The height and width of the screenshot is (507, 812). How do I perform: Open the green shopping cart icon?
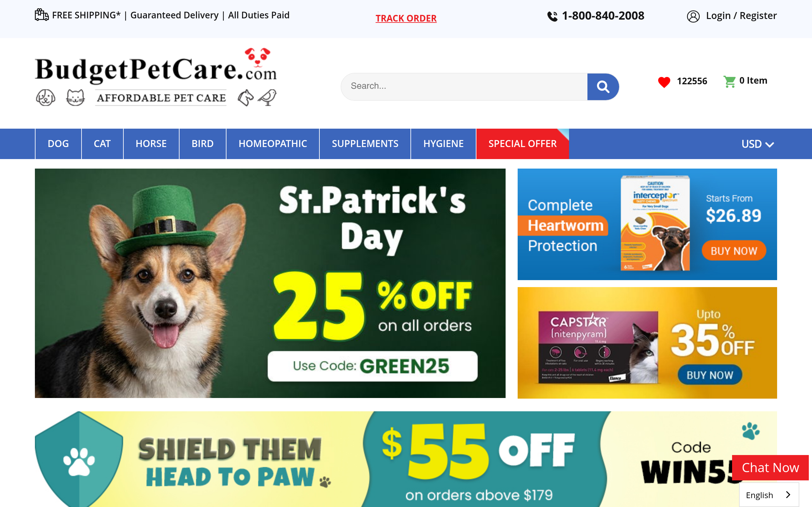[730, 81]
